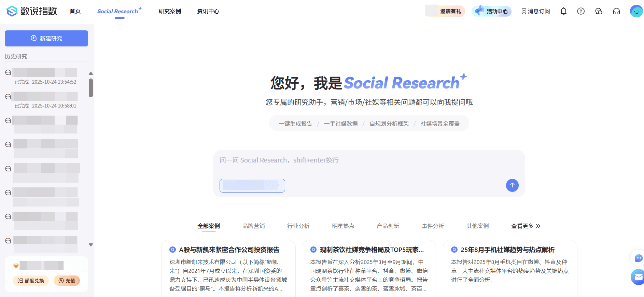Open the notification bell
The height and width of the screenshot is (297, 644).
[563, 11]
